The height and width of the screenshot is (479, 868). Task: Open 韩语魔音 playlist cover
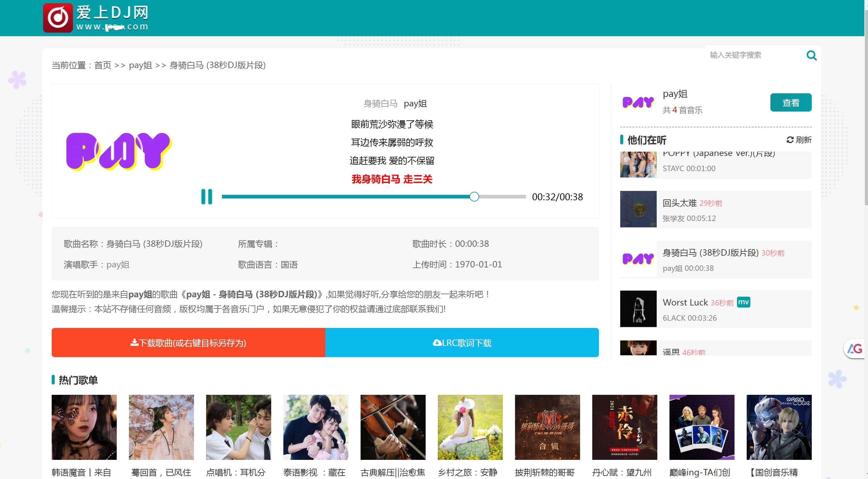click(x=84, y=427)
